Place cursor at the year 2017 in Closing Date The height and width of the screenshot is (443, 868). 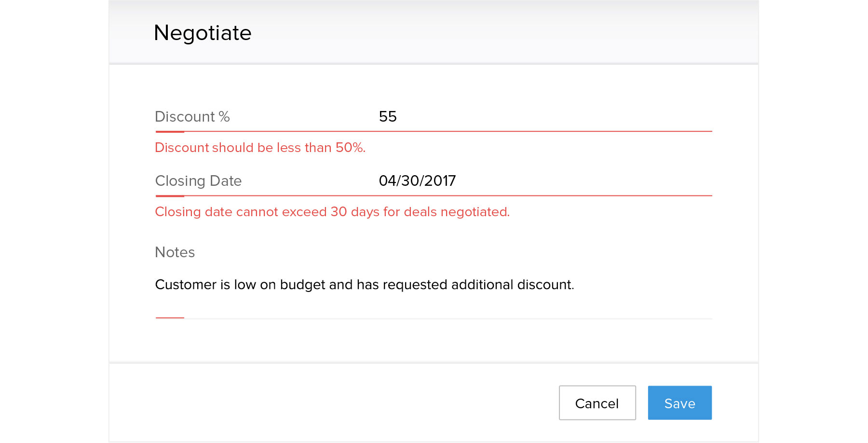click(x=440, y=180)
